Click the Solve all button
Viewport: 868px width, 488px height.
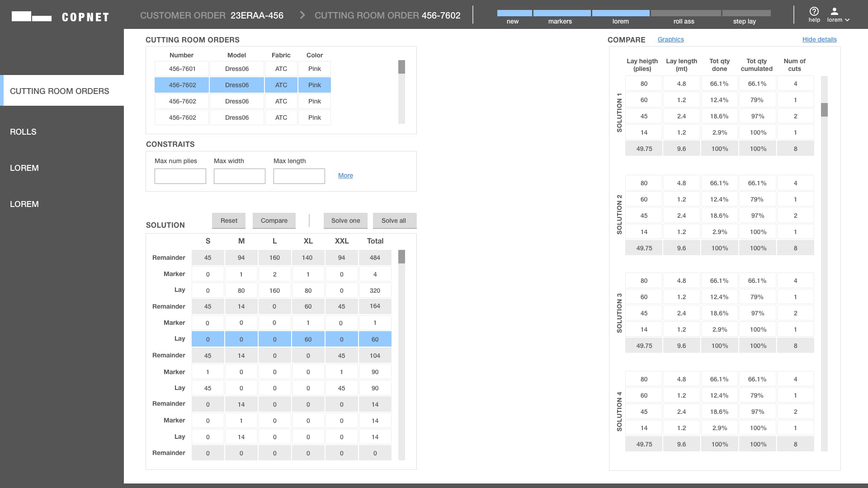(x=394, y=221)
